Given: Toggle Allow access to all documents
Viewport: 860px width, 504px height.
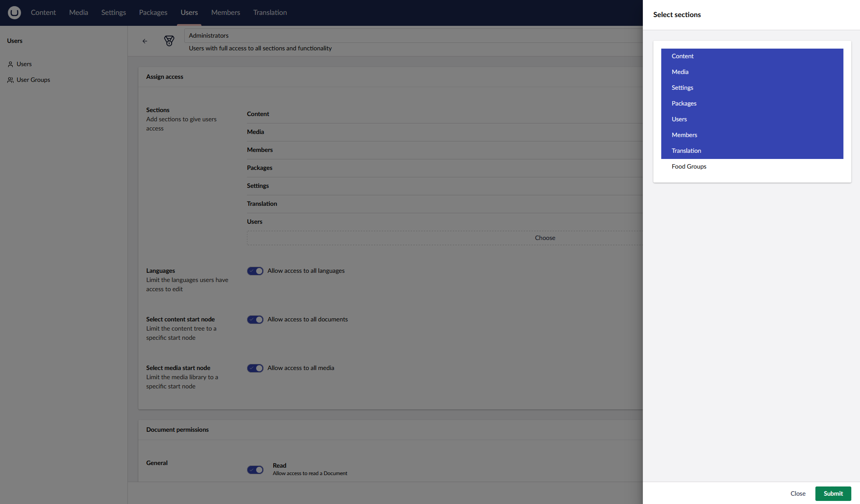Looking at the screenshot, I should [x=255, y=320].
